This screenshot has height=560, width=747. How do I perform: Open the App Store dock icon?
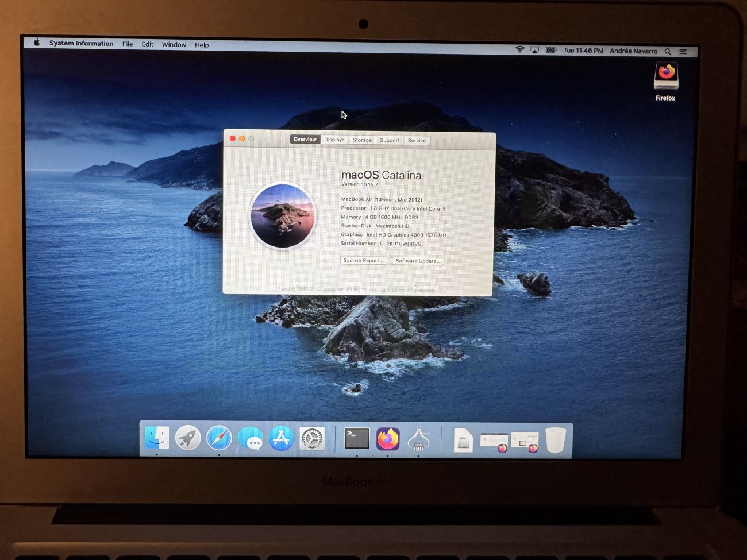[x=281, y=439]
